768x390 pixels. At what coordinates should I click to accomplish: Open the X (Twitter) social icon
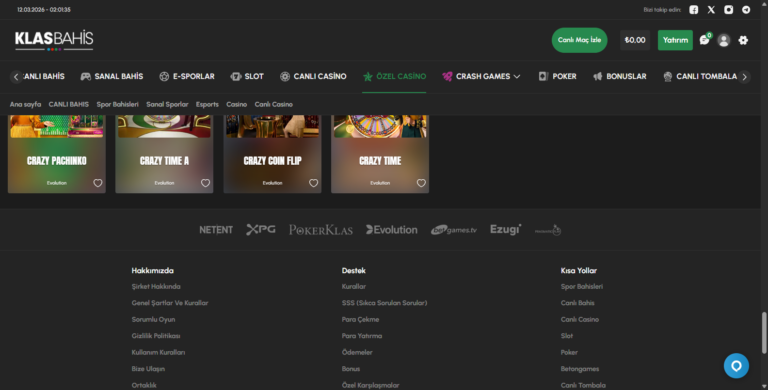[711, 10]
